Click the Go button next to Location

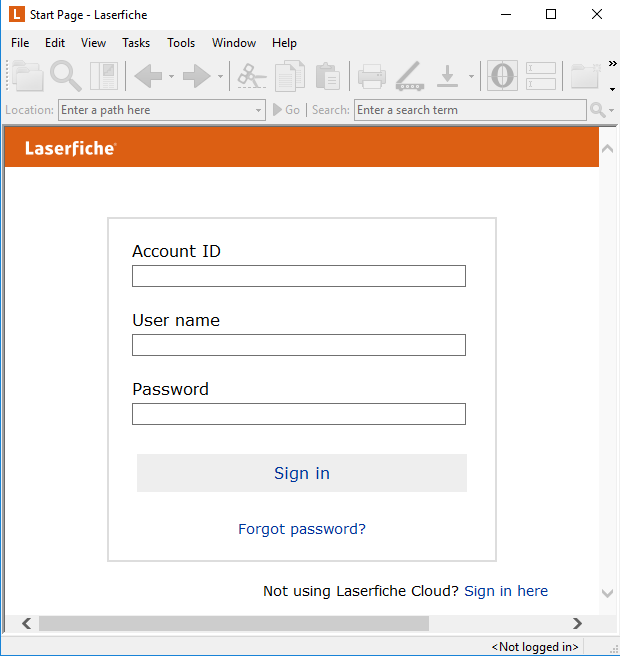click(x=287, y=110)
